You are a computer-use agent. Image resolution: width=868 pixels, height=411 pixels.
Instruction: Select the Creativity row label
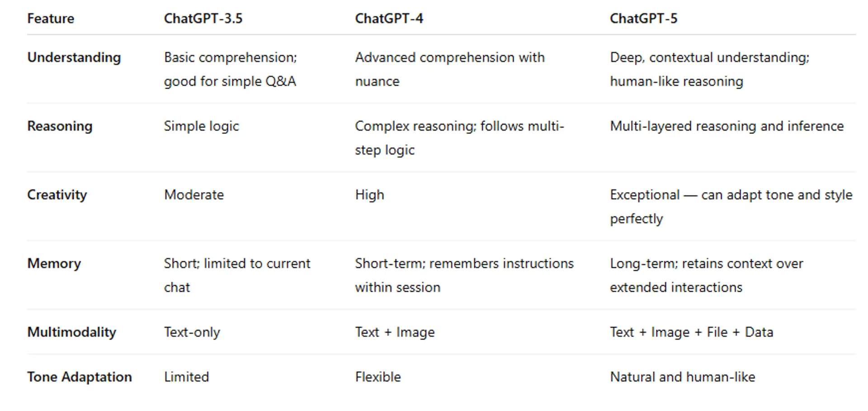pos(57,195)
